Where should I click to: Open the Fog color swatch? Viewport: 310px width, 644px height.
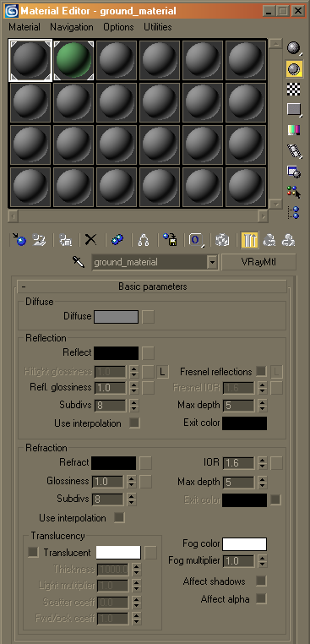pyautogui.click(x=245, y=543)
